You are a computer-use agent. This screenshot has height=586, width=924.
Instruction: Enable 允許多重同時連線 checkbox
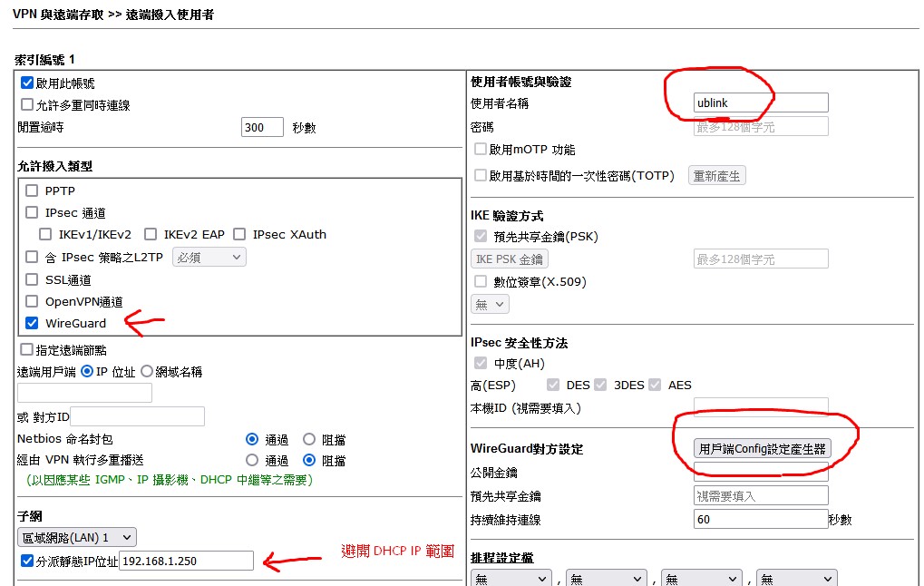coord(27,105)
